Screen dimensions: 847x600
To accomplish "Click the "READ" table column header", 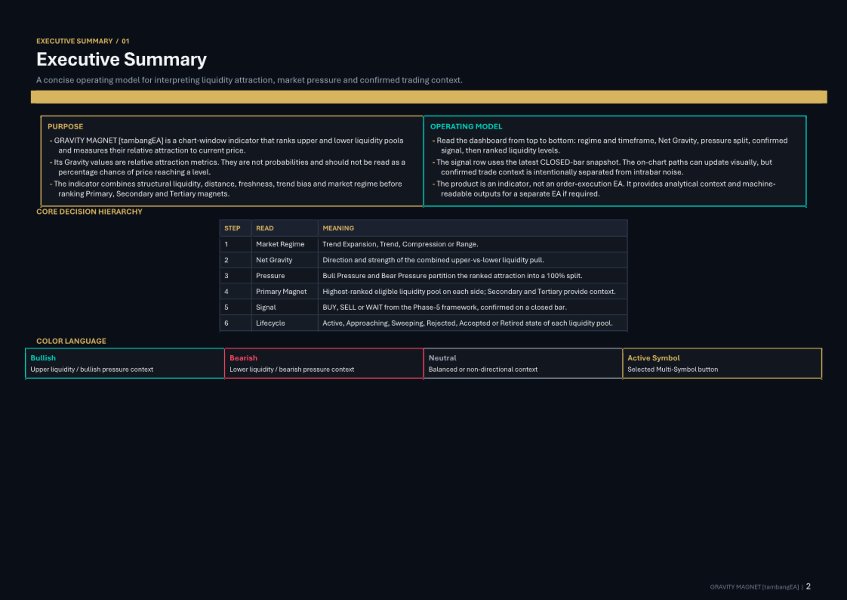I will tap(265, 228).
